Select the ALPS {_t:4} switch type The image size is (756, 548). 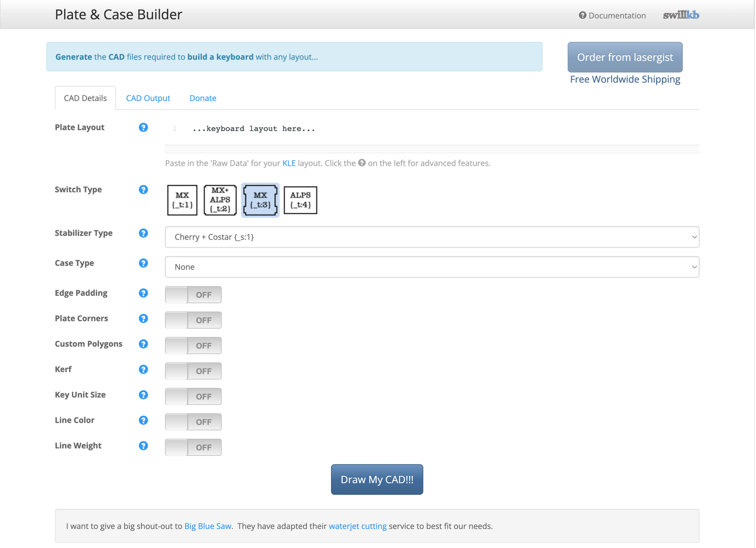[301, 200]
